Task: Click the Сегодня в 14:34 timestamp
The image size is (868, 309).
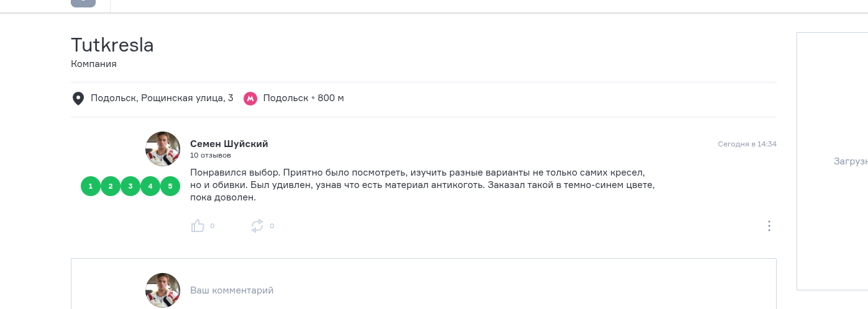Action: 747,144
